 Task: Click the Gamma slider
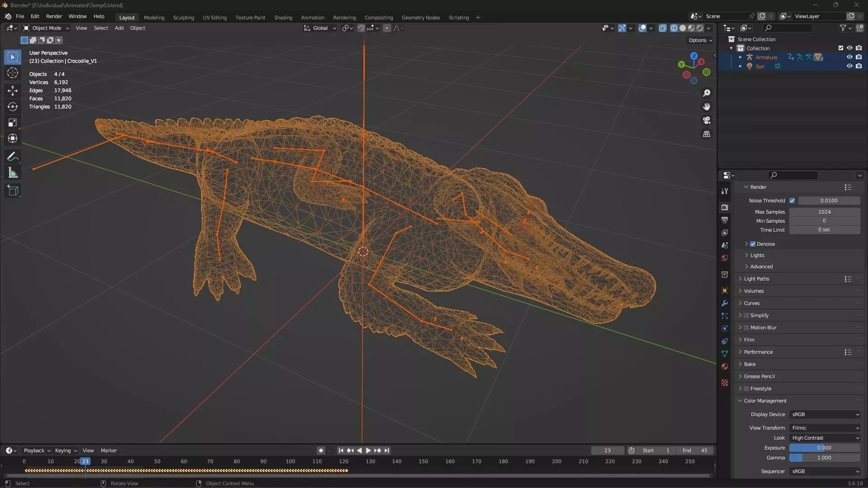[x=825, y=458]
